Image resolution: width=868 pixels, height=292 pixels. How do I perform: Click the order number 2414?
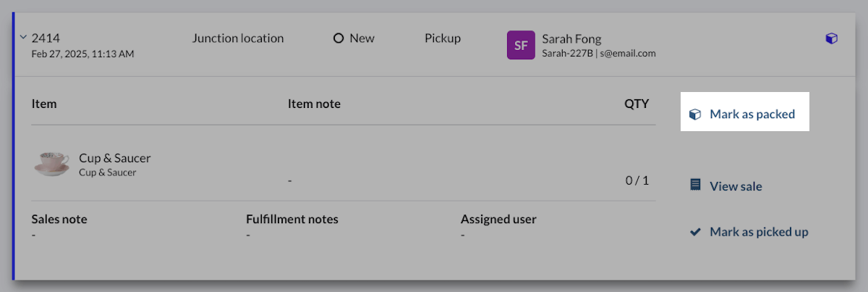point(46,38)
